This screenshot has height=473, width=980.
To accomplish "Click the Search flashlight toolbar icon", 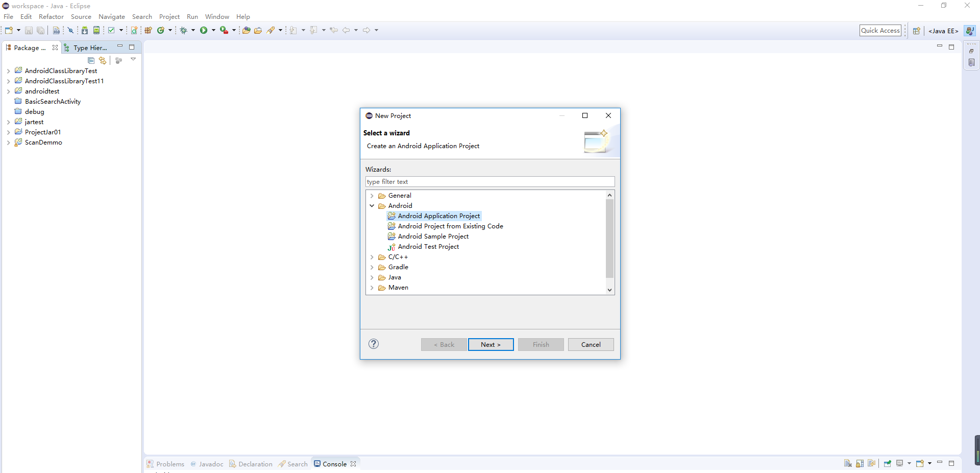I will pos(271,31).
